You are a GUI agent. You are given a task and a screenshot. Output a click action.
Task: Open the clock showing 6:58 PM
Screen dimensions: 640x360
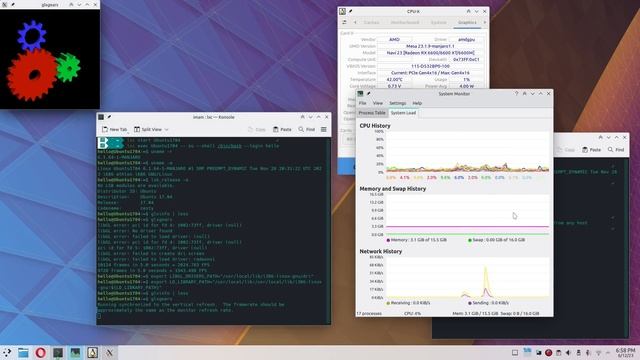(x=625, y=353)
